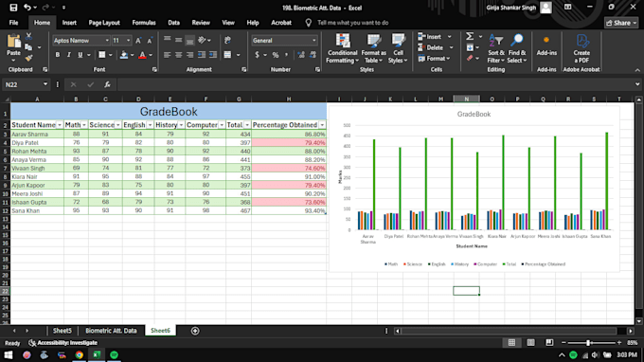Toggle Center alignment for text
Viewport: 644px width, 362px height.
[179, 55]
